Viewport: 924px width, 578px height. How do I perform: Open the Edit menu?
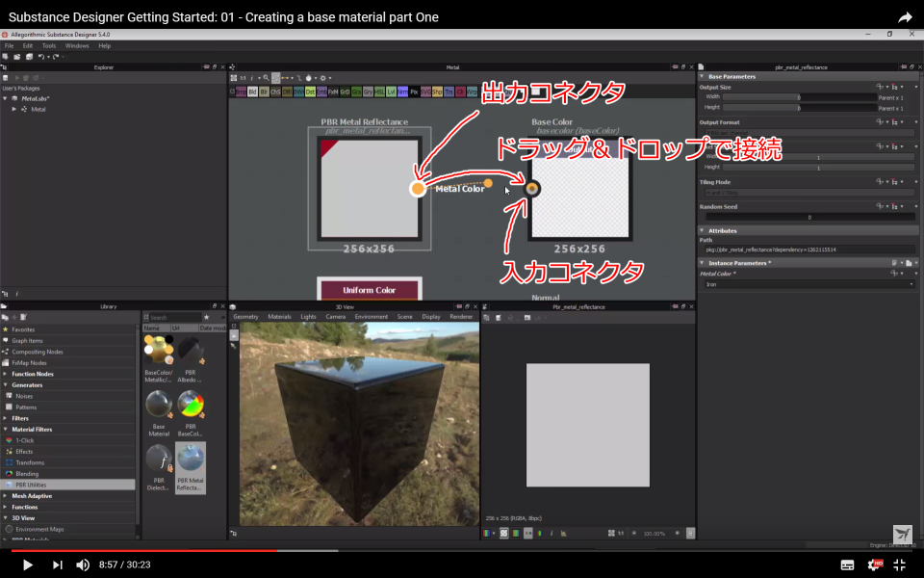[28, 45]
